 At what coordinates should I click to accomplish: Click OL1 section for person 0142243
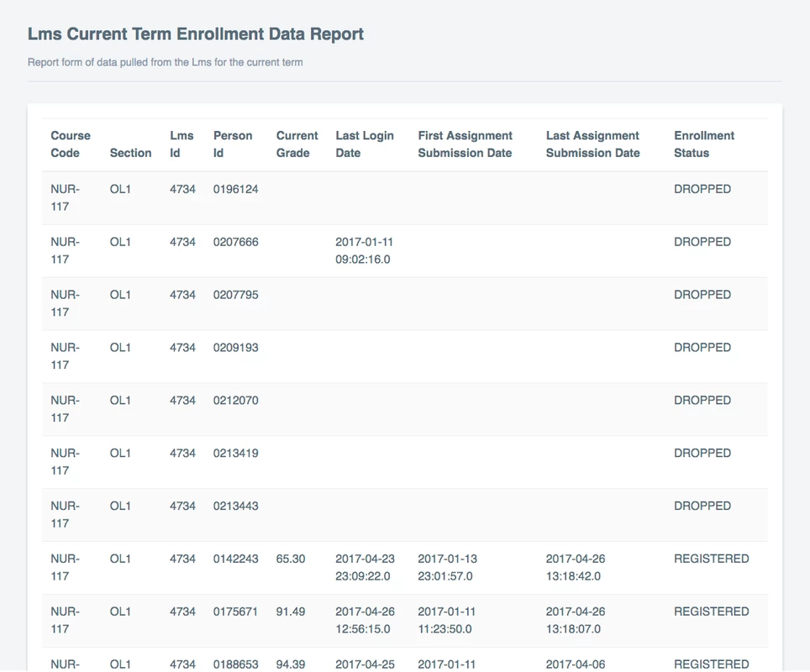(120, 559)
